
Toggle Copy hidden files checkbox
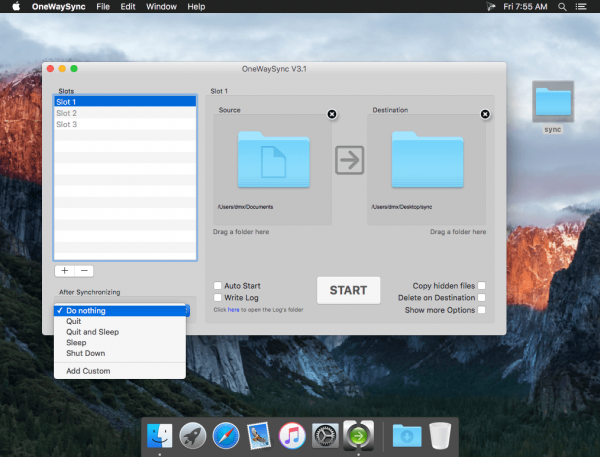482,286
